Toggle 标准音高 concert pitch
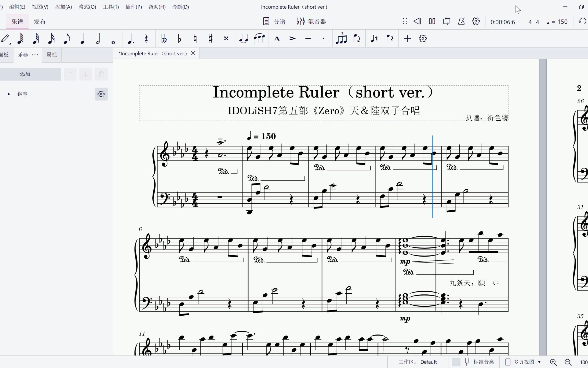The width and height of the screenshot is (588, 368). [x=474, y=362]
